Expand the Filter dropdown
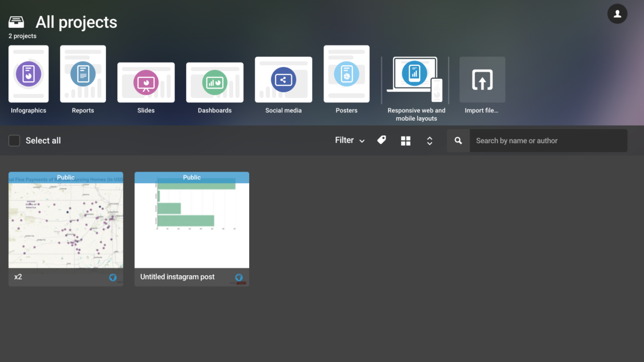This screenshot has width=644, height=362. 349,140
